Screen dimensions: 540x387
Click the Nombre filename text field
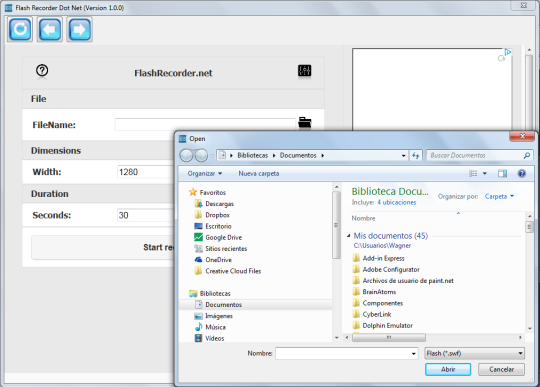pyautogui.click(x=343, y=354)
